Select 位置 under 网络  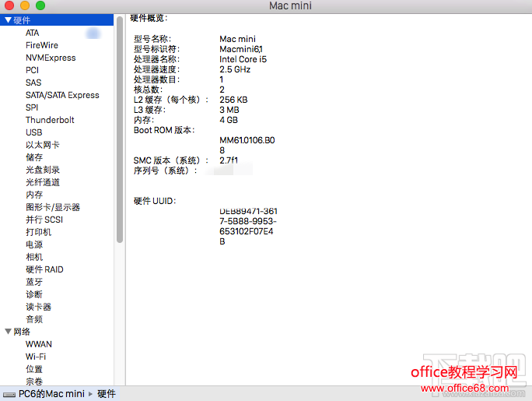(x=34, y=369)
